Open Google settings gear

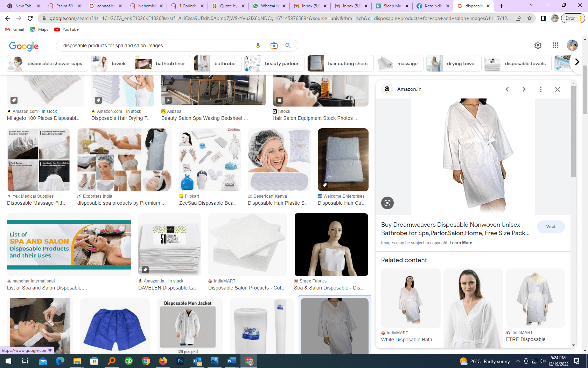pos(538,45)
